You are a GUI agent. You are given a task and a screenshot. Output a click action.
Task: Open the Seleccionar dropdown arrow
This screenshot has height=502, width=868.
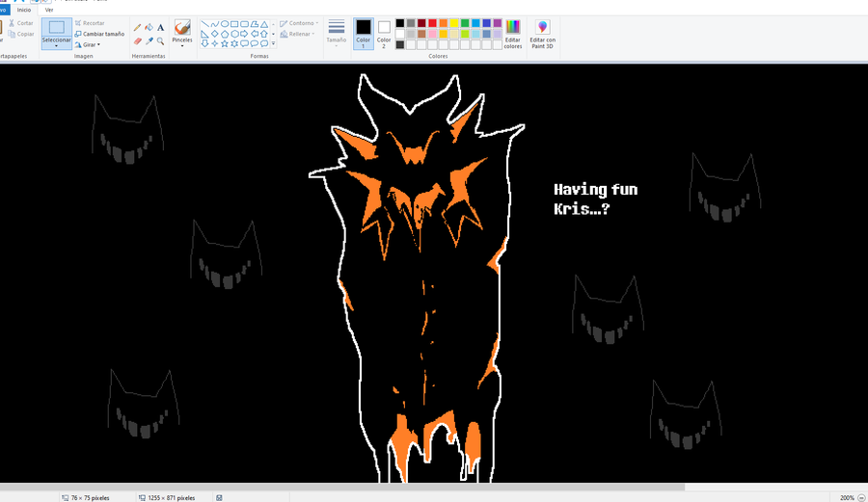[x=57, y=46]
